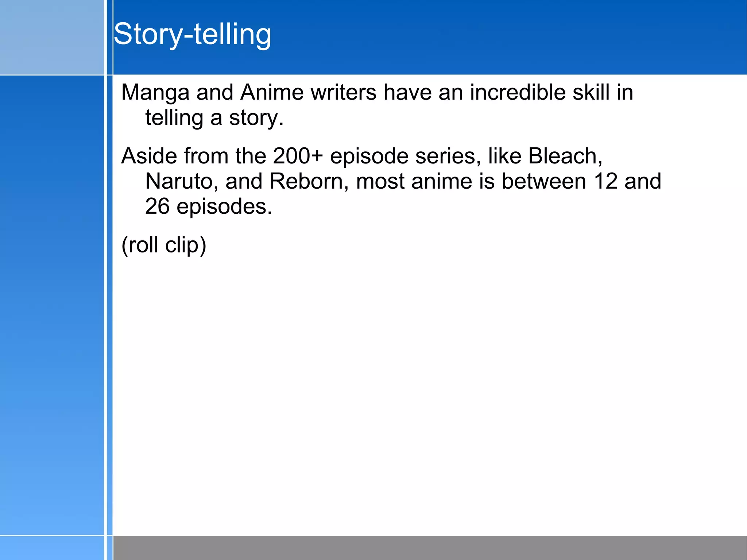Click the text "telling a story."
Viewport: 747px width, 560px height.
pyautogui.click(x=214, y=118)
